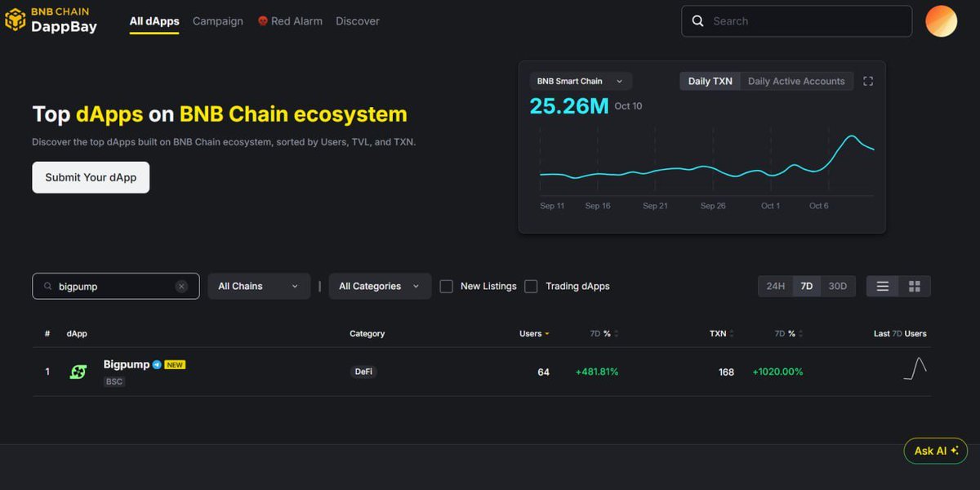
Task: Open the All Chains dropdown
Action: click(259, 286)
